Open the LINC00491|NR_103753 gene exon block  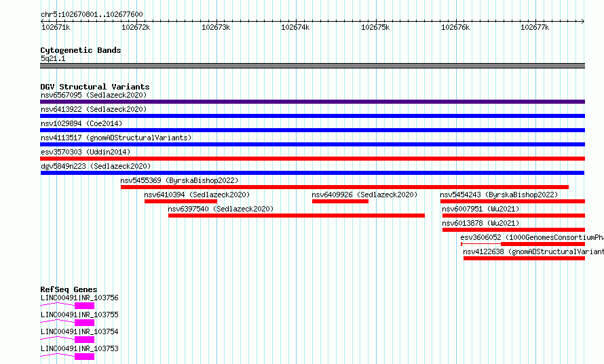(84, 357)
